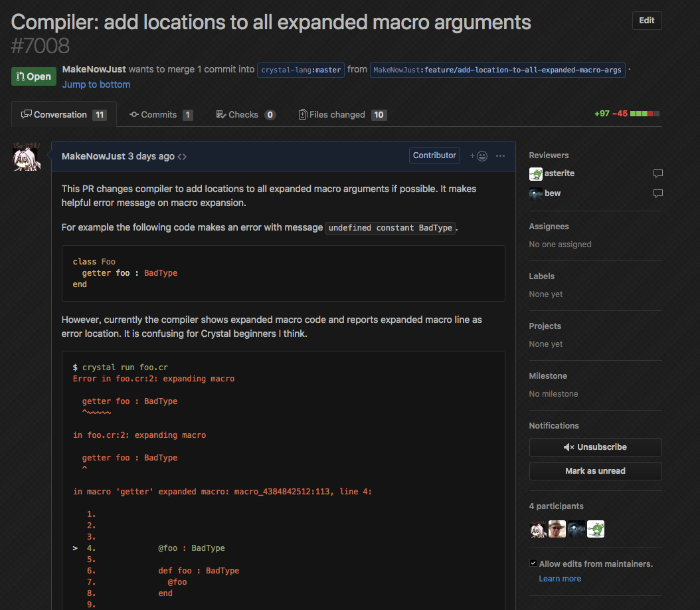
Task: Switch to the Commits tab
Action: pyautogui.click(x=160, y=115)
